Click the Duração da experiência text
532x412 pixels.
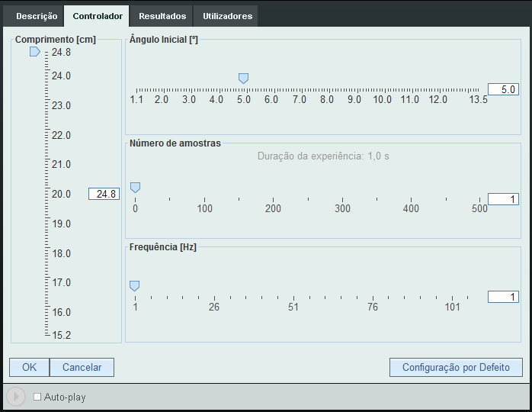point(323,156)
